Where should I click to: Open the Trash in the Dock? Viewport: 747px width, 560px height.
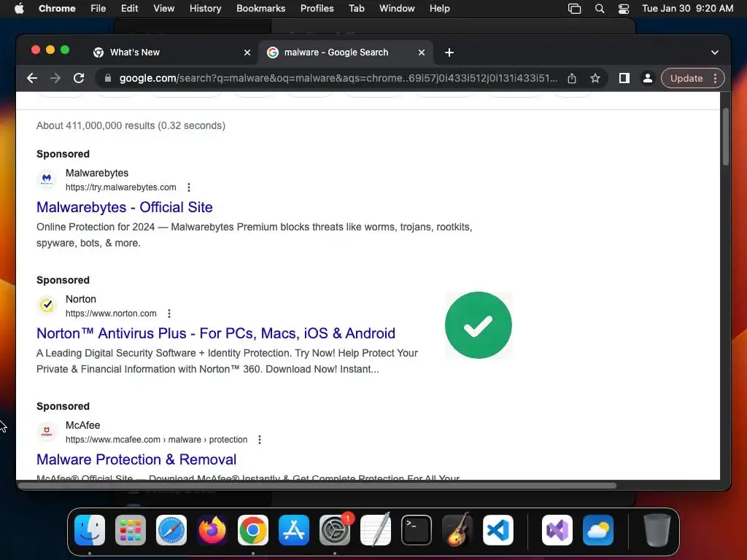(657, 530)
